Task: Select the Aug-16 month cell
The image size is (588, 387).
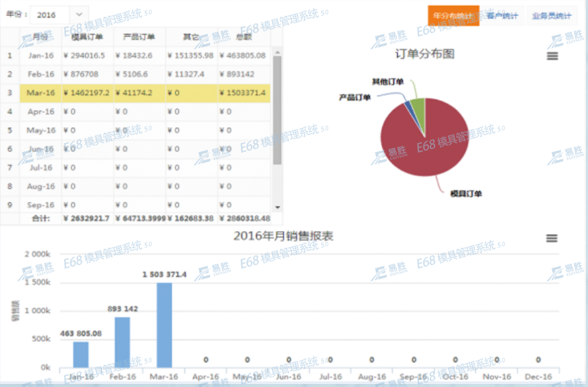Action: tap(40, 186)
